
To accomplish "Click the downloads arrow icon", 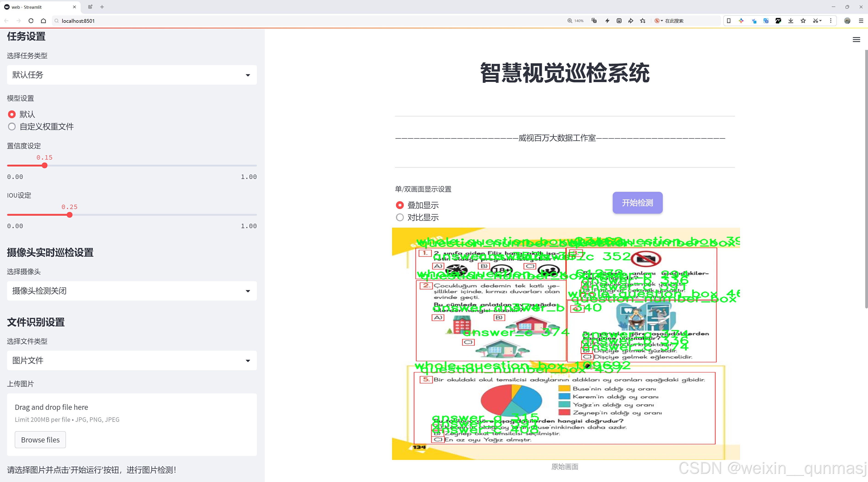I will [791, 21].
